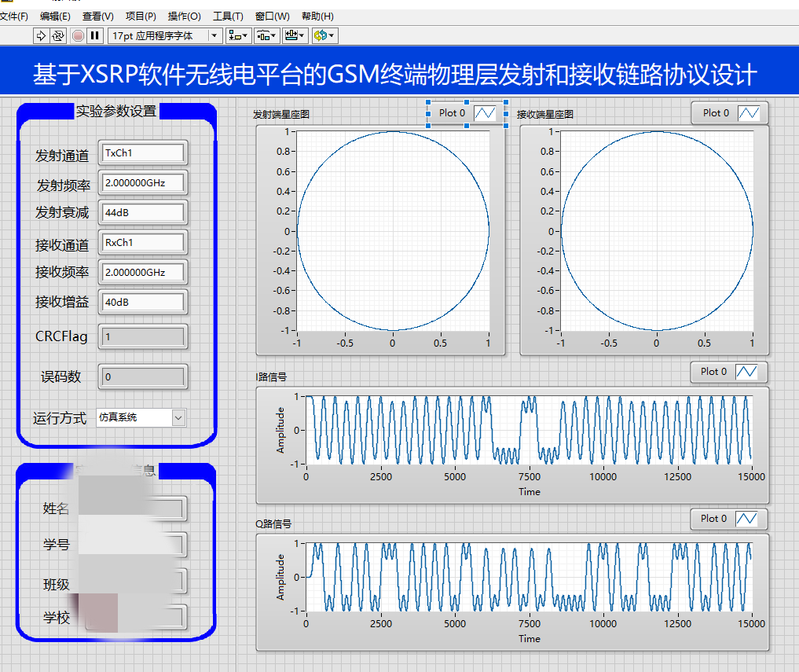
Task: Abort execution with the red stop button
Action: 78,35
